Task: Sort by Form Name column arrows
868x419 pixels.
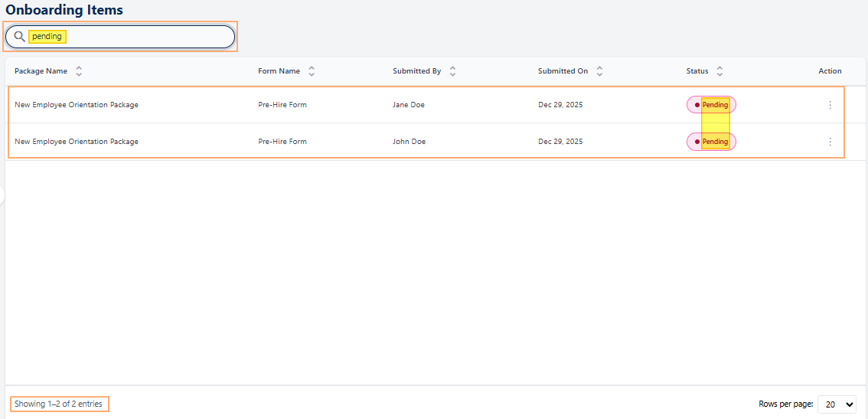Action: coord(312,71)
